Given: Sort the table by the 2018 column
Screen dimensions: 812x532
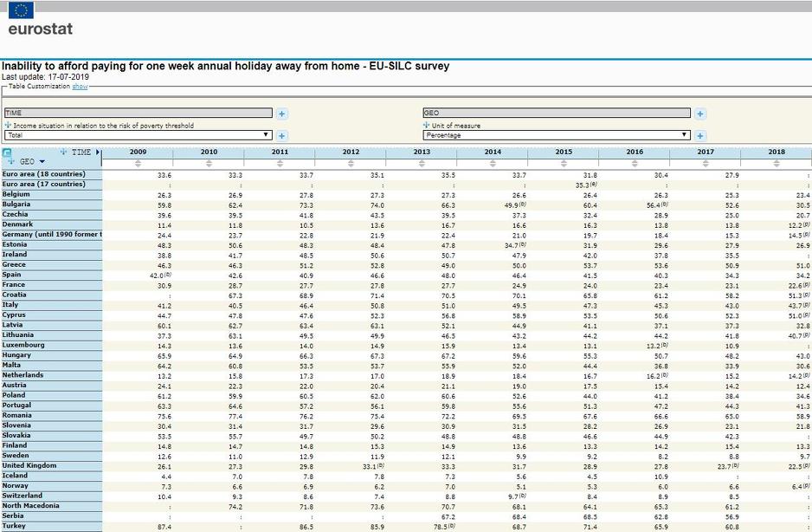Looking at the screenshot, I should [x=777, y=163].
